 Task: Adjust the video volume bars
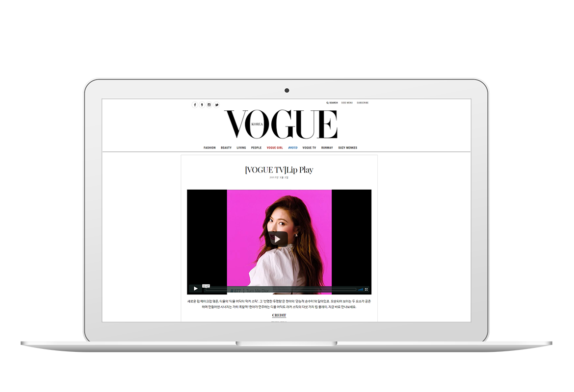tap(361, 289)
